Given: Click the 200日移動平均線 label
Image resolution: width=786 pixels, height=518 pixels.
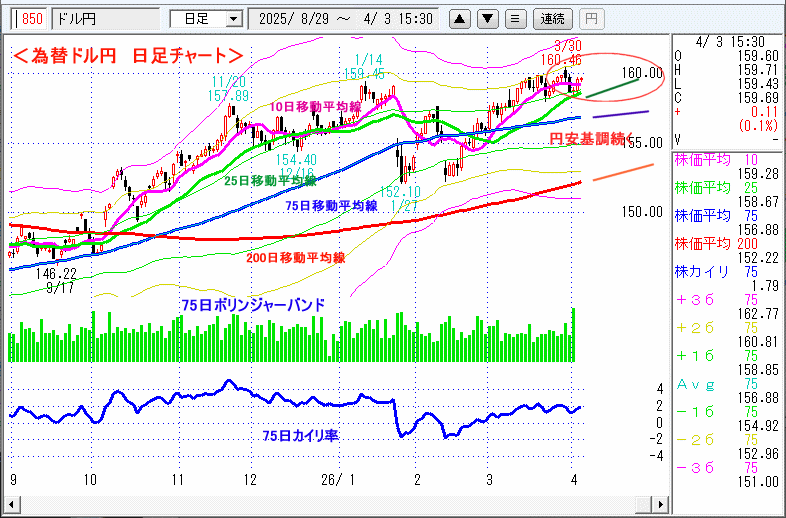Looking at the screenshot, I should (296, 258).
